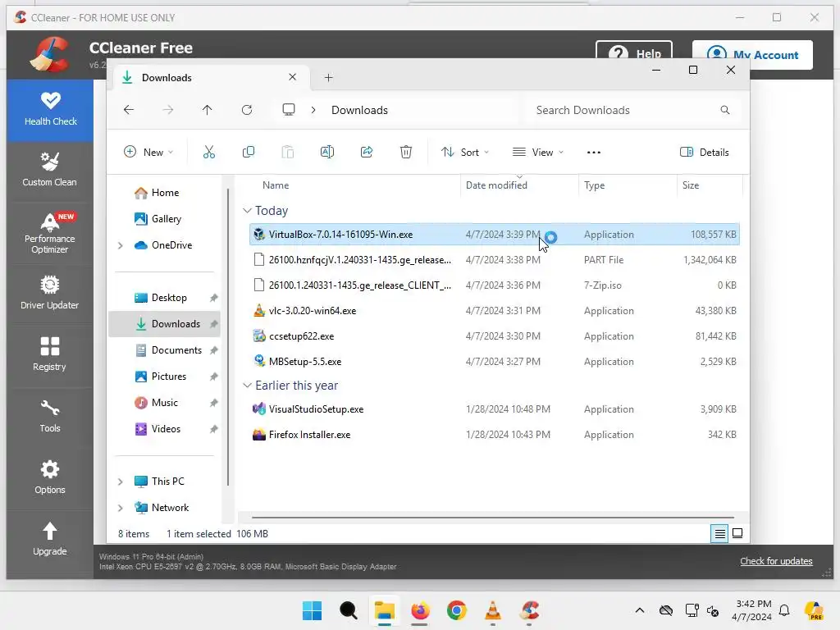This screenshot has width=840, height=630.
Task: Click Check for updates link
Action: 776,561
